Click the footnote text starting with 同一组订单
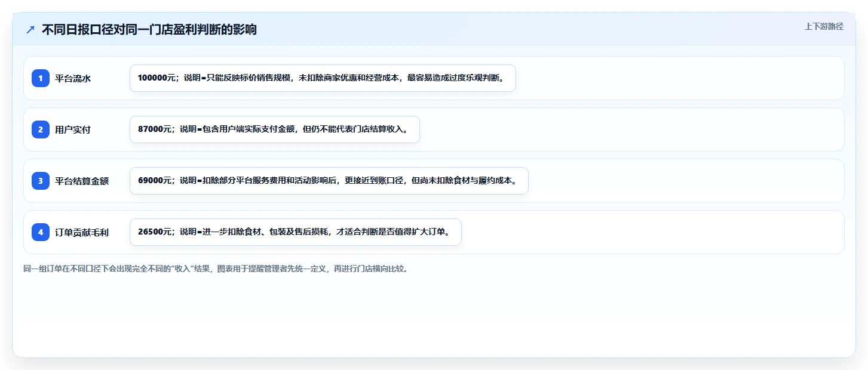Image resolution: width=868 pixels, height=370 pixels. pos(216,269)
